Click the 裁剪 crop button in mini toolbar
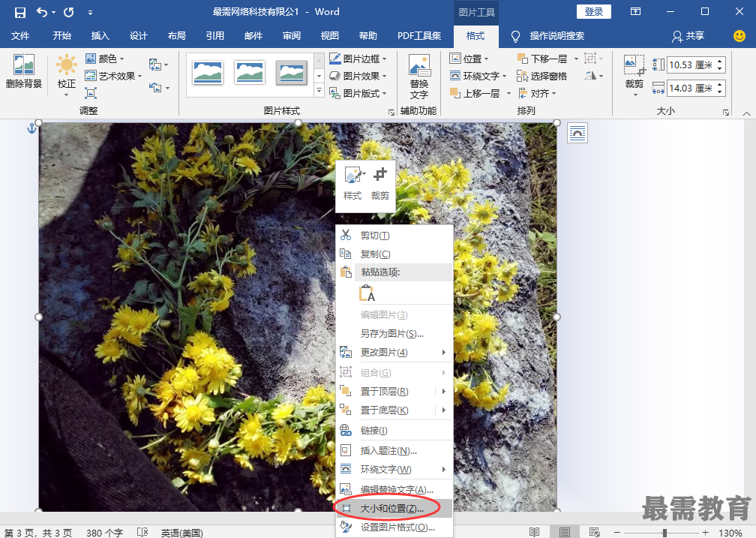Image resolution: width=756 pixels, height=538 pixels. [380, 183]
